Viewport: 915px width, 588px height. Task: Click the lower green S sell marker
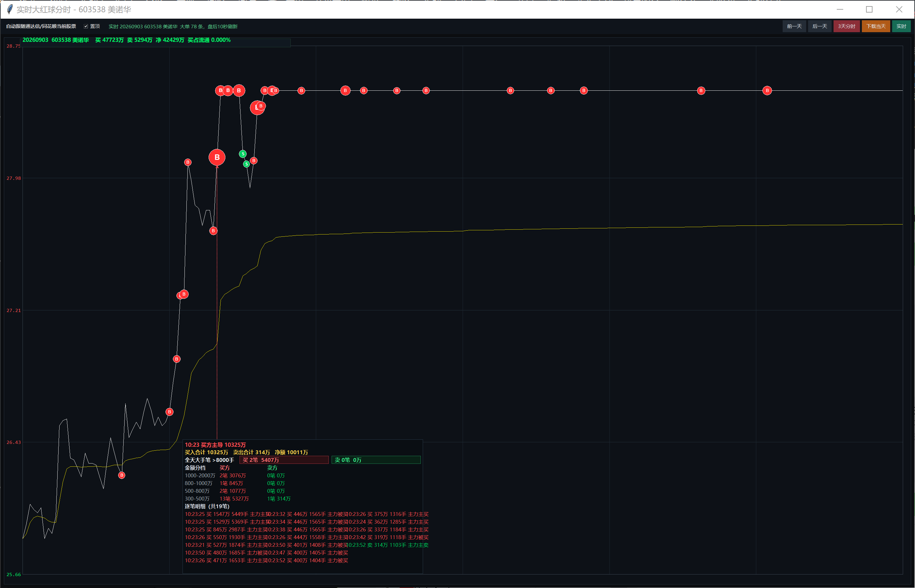[x=246, y=164]
